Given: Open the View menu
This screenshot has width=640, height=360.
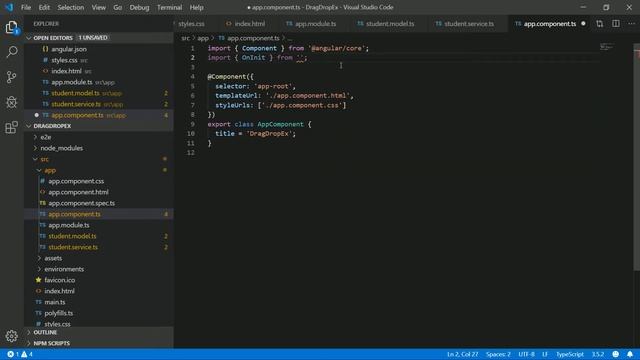Looking at the screenshot, I should pyautogui.click(x=98, y=7).
